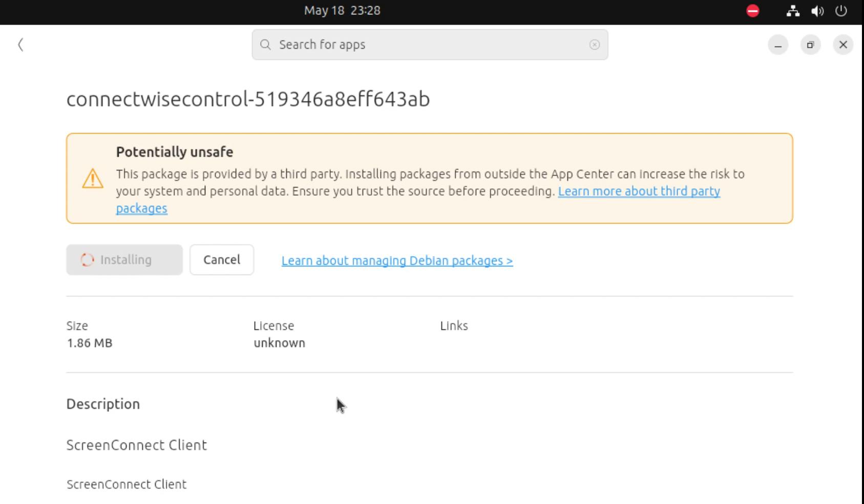Open the volume speaker icon

click(817, 11)
